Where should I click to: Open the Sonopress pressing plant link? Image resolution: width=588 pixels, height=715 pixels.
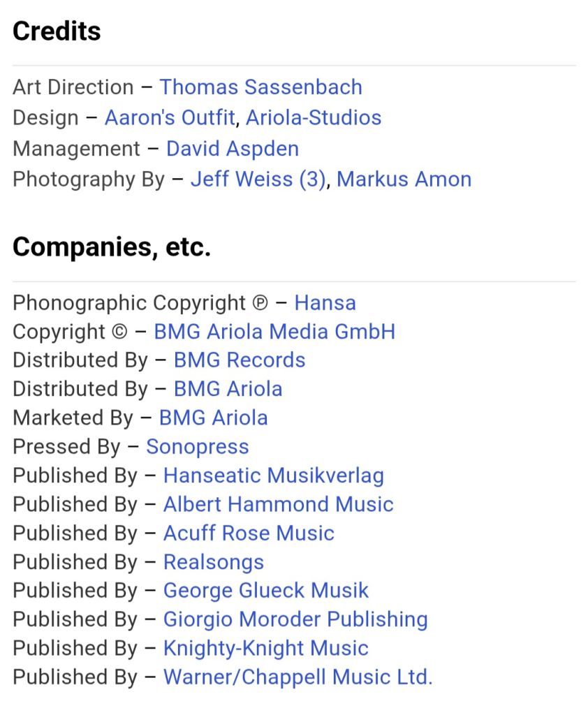(197, 447)
